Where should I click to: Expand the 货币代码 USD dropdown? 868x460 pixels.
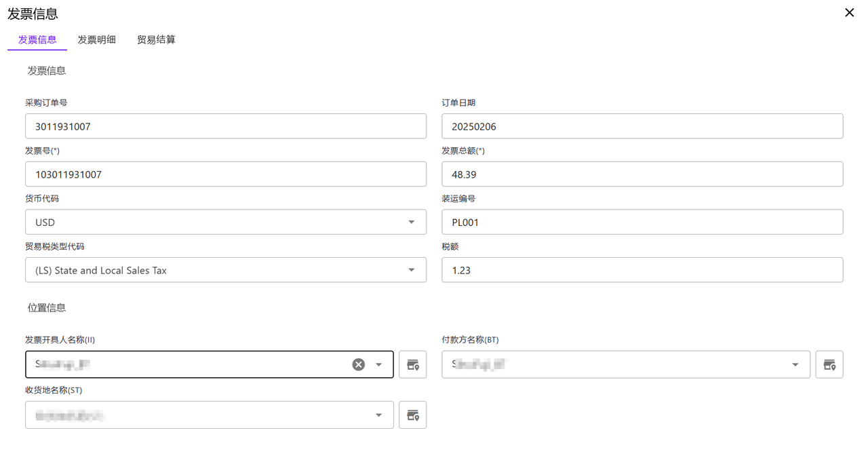[x=412, y=222]
